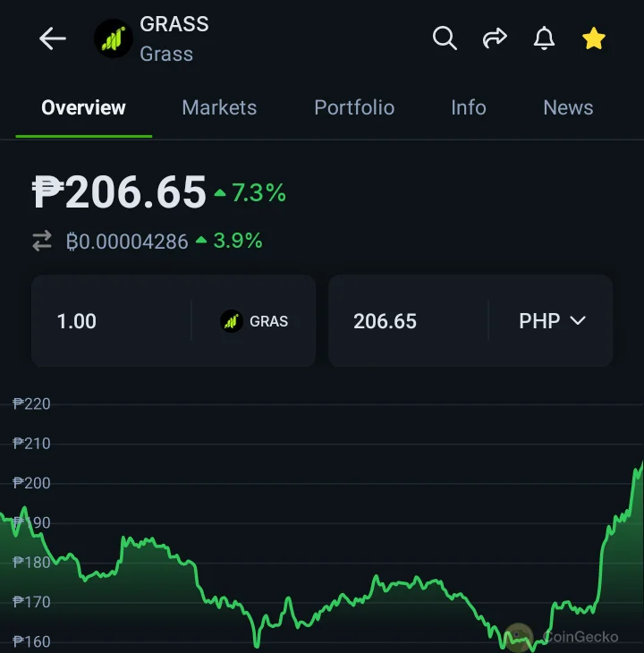The height and width of the screenshot is (653, 644).
Task: Tap the swap arrows next to BTC price
Action: point(42,241)
